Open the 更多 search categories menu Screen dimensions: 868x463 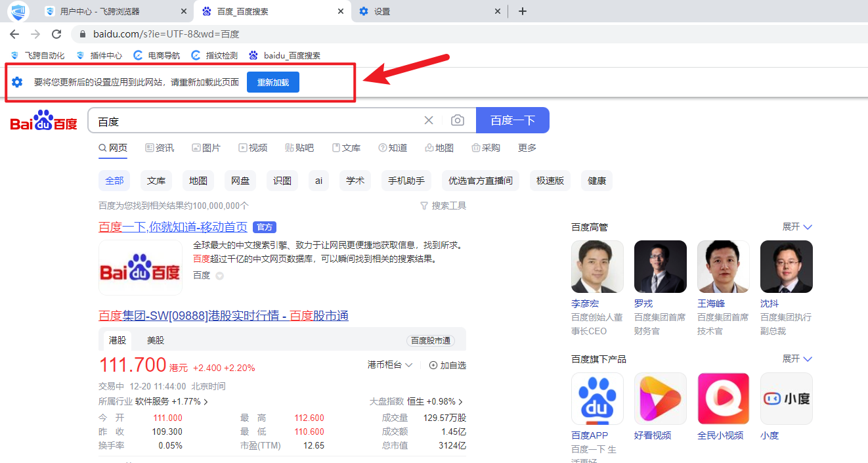(x=527, y=148)
